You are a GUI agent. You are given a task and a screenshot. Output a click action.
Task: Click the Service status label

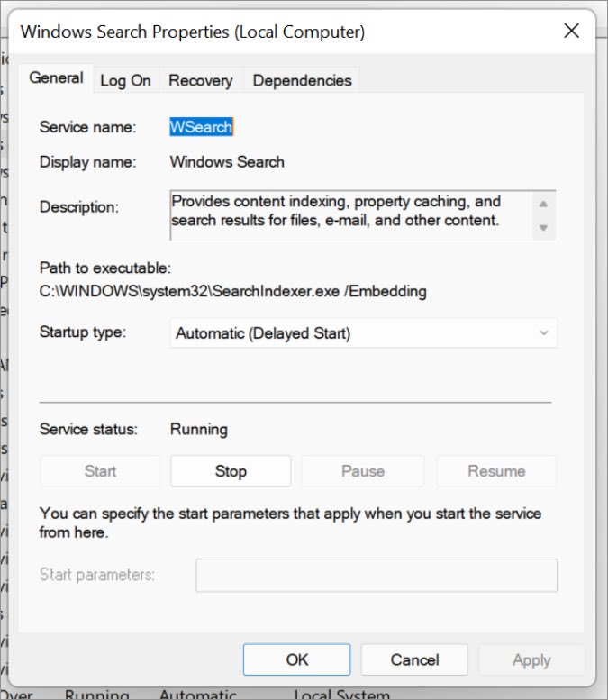88,429
